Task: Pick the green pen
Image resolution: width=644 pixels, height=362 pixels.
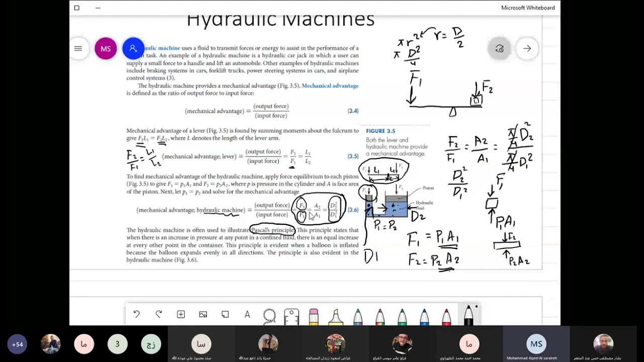Action: [402, 317]
